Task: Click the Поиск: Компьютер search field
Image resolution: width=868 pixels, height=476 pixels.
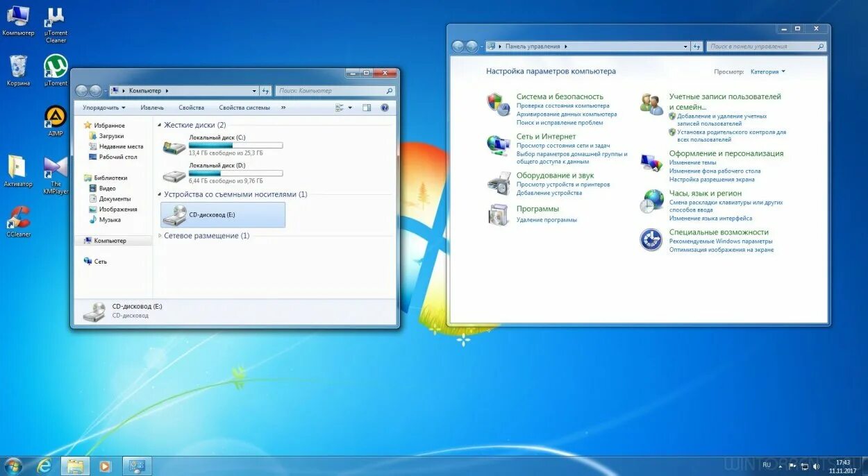Action: (x=335, y=91)
